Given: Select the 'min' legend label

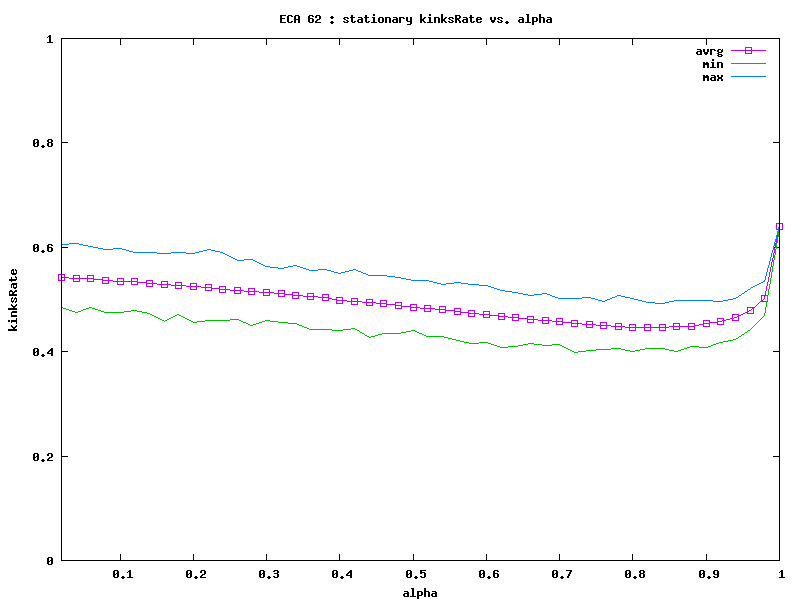Looking at the screenshot, I should (712, 64).
